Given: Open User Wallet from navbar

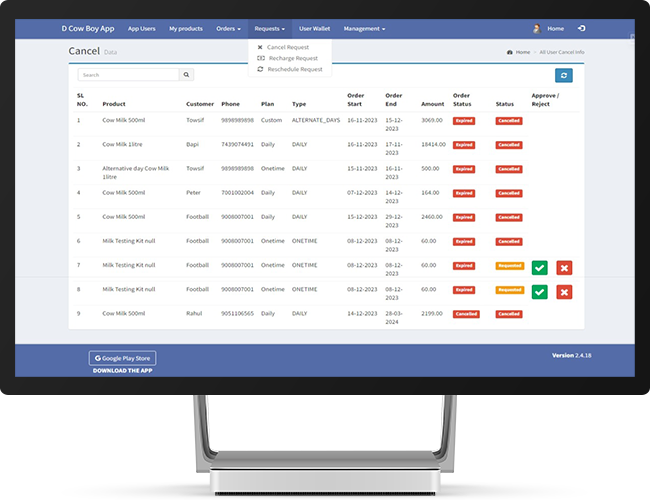Looking at the screenshot, I should click(x=314, y=29).
